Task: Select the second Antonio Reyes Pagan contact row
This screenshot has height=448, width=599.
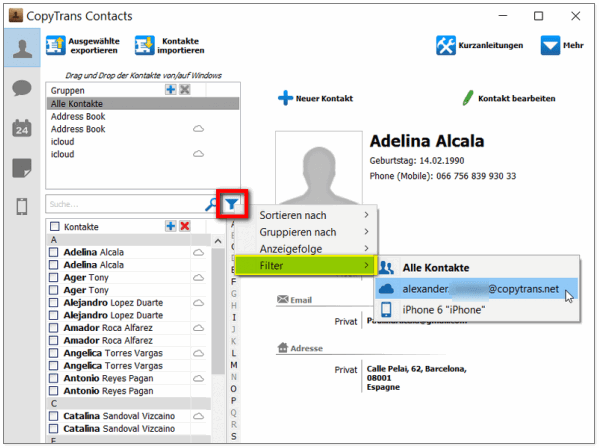Action: pyautogui.click(x=128, y=391)
